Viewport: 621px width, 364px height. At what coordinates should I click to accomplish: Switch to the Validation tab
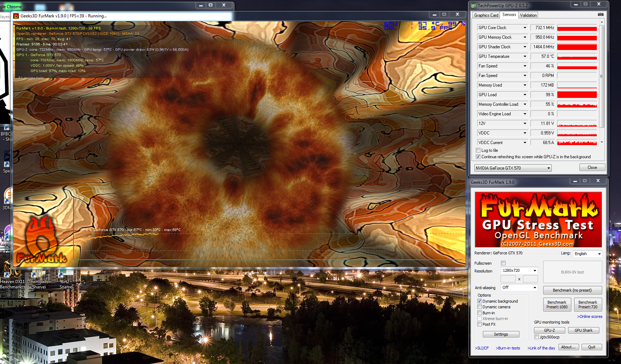[x=528, y=15]
